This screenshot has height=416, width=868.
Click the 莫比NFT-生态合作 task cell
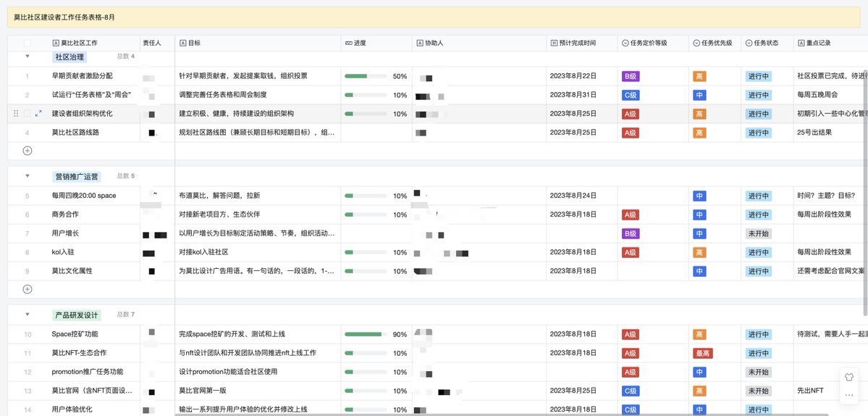79,353
